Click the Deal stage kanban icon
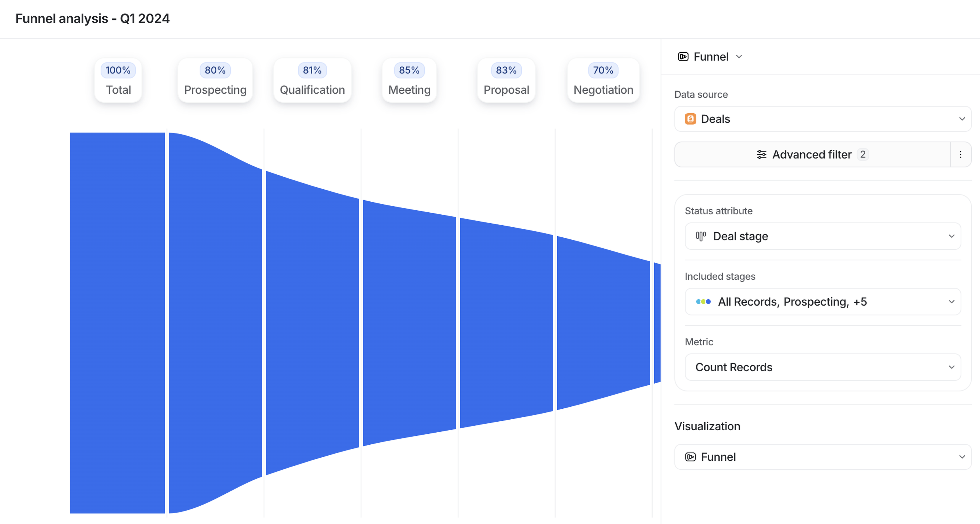980x524 pixels. pyautogui.click(x=701, y=236)
